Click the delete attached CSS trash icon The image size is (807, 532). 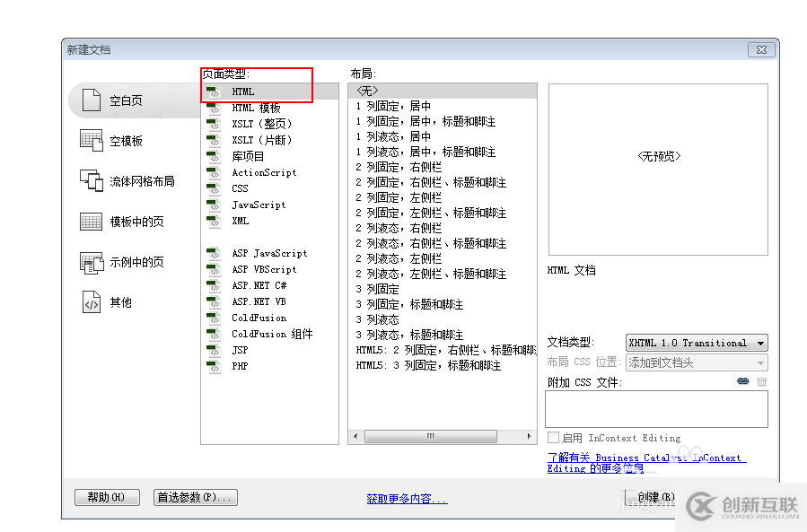click(x=760, y=381)
